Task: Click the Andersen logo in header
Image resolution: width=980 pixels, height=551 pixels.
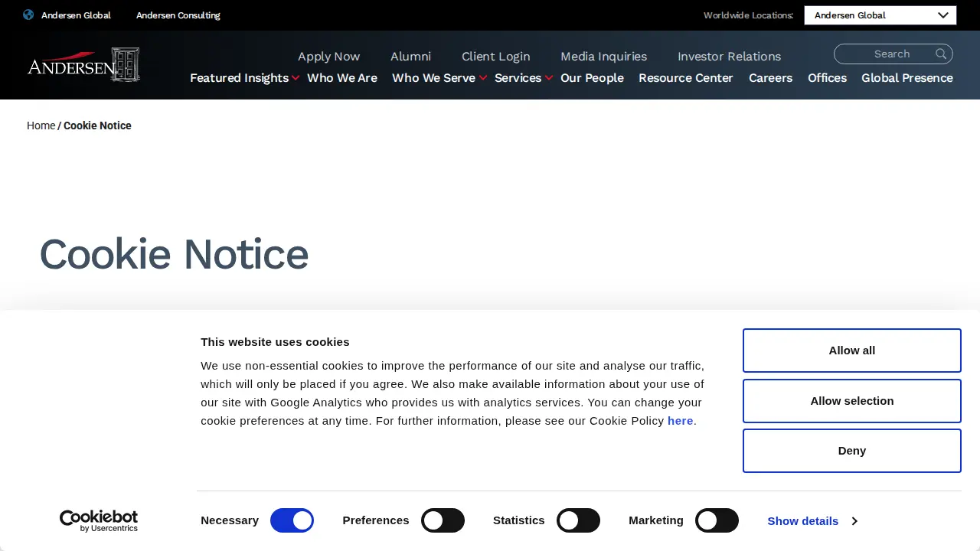Action: (x=83, y=64)
